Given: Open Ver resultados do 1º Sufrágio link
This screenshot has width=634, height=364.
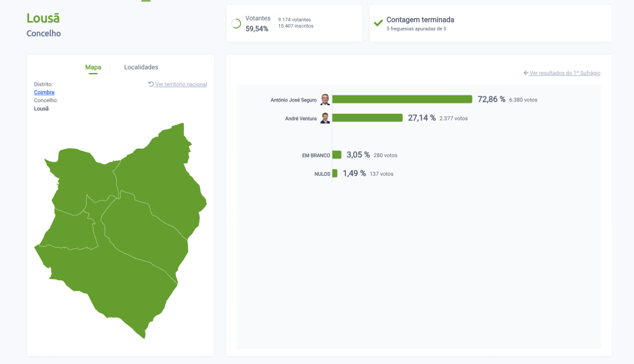Looking at the screenshot, I should pos(565,73).
